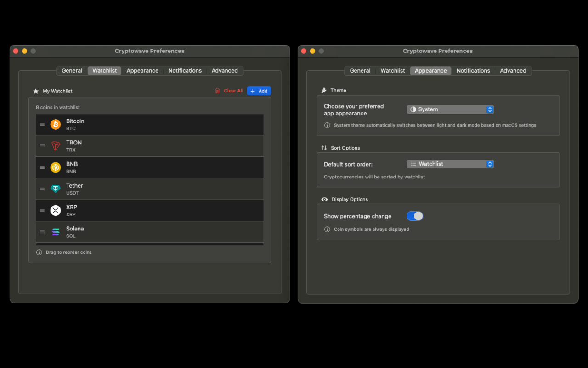Click the Tether coin icon
The image size is (588, 368).
[56, 189]
